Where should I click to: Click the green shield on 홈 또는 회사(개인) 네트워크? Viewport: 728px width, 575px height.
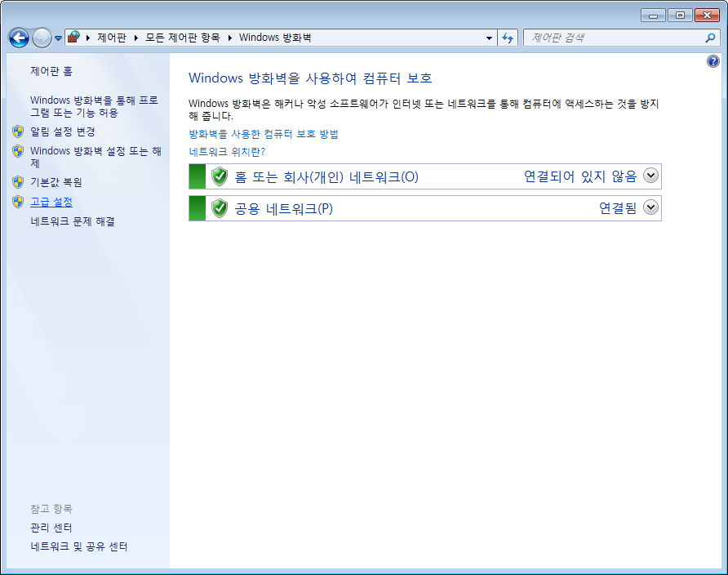[x=220, y=176]
